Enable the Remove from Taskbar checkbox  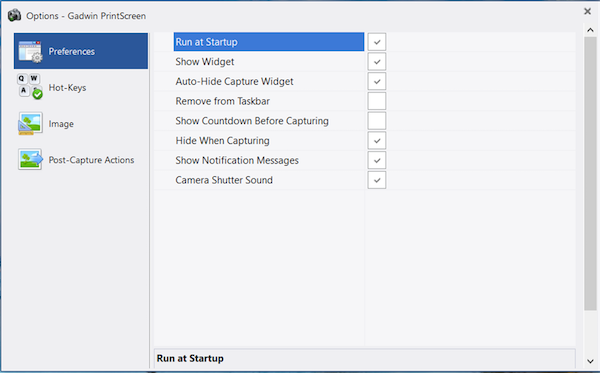tap(377, 101)
